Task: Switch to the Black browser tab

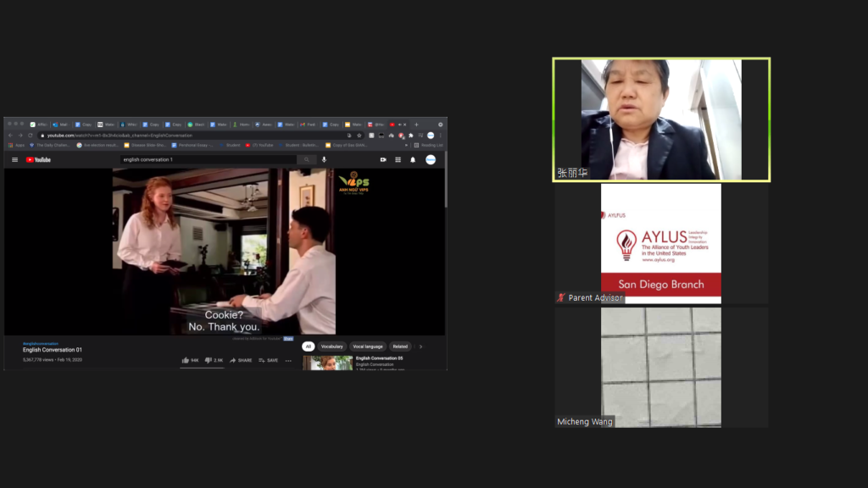Action: click(x=197, y=125)
